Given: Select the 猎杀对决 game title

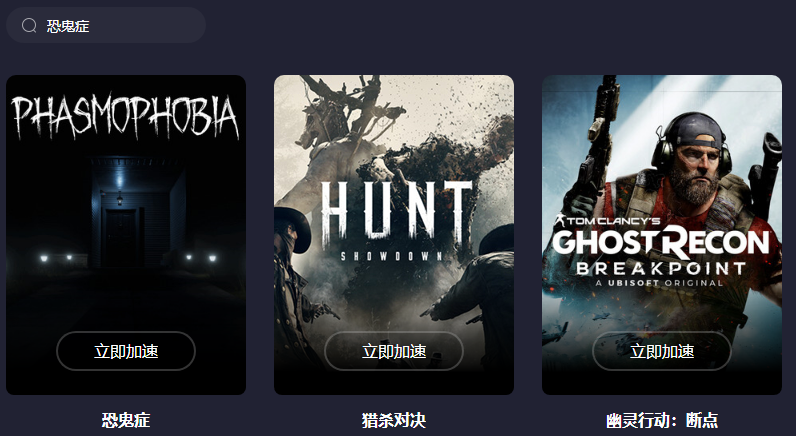Looking at the screenshot, I should [x=394, y=420].
